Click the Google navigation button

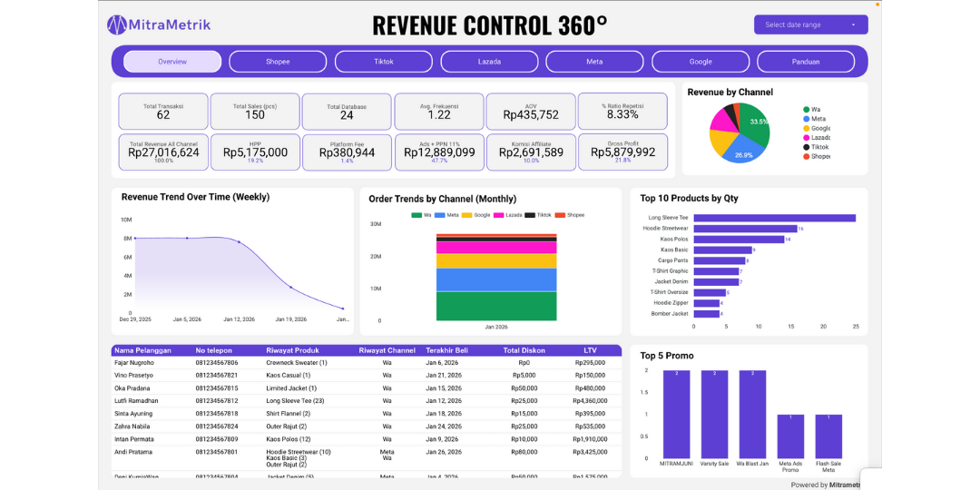pos(701,62)
